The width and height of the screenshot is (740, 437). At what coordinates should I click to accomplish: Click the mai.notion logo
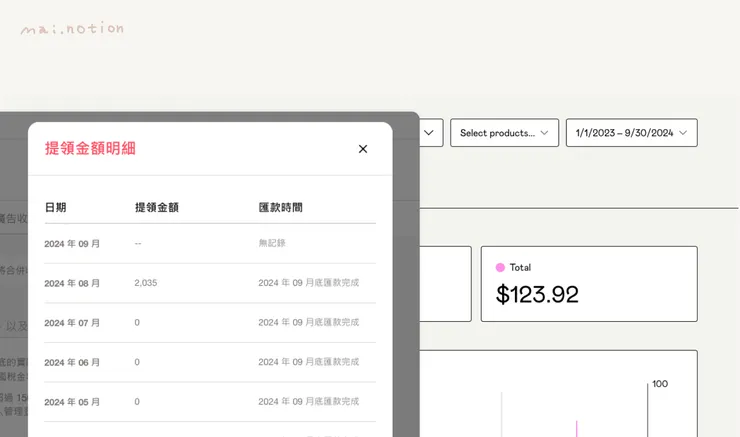72,29
